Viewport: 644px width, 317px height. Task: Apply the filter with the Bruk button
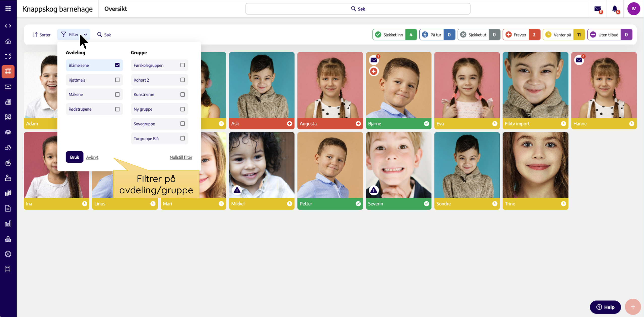(x=75, y=157)
